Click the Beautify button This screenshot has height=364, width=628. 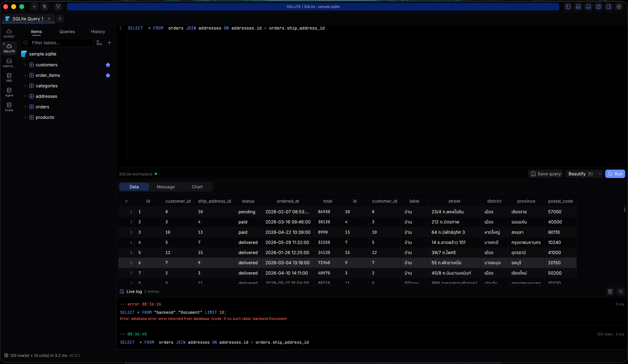[x=581, y=174]
